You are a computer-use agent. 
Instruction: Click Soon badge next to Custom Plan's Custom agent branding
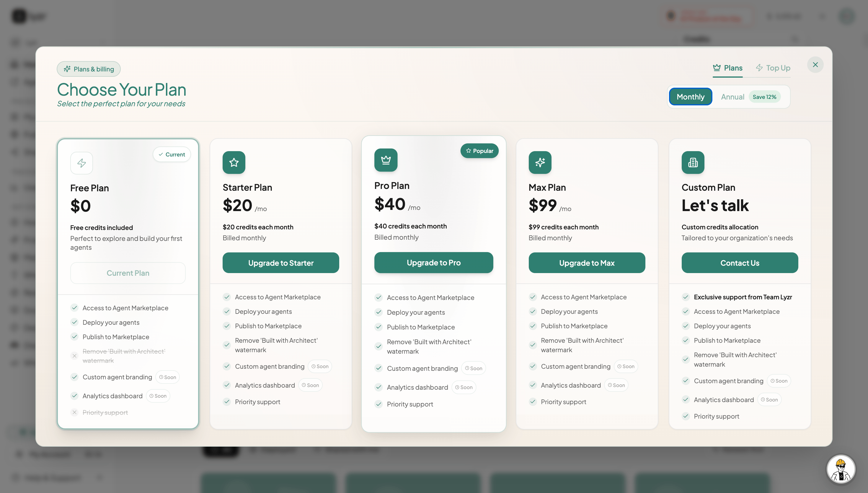coord(779,381)
